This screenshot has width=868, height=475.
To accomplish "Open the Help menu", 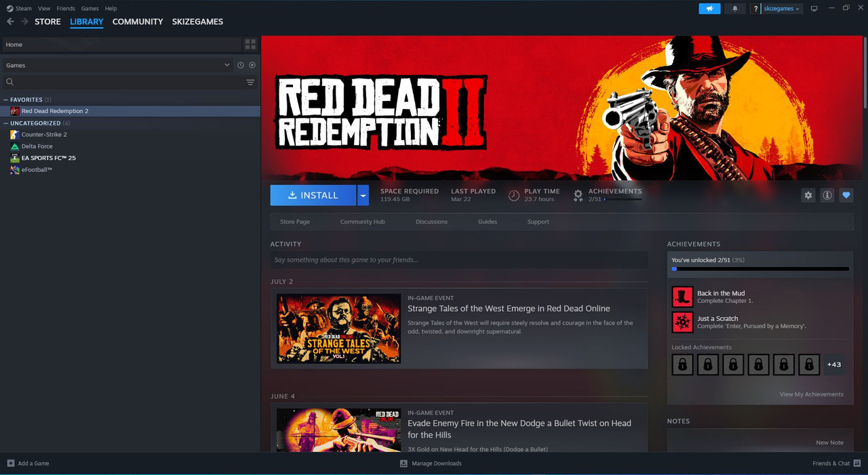I will point(111,9).
